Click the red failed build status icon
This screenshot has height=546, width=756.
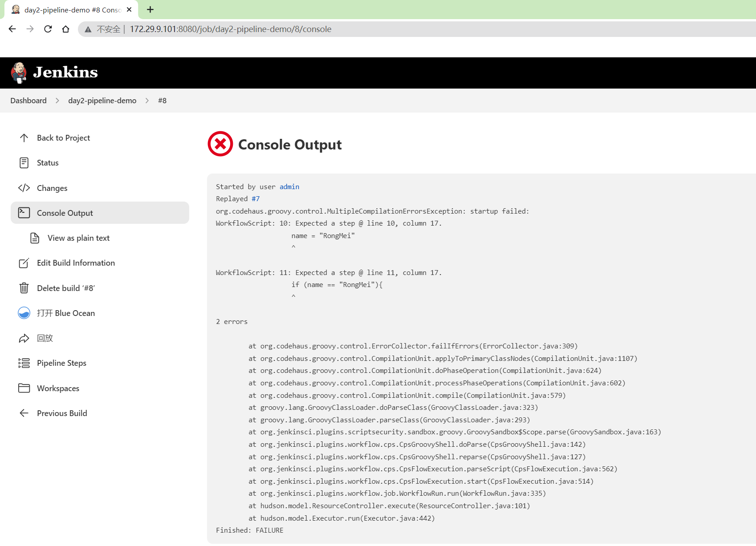[x=220, y=144]
